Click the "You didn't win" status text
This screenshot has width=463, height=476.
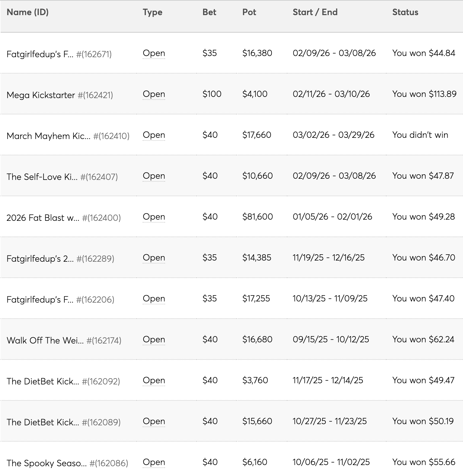click(x=420, y=135)
